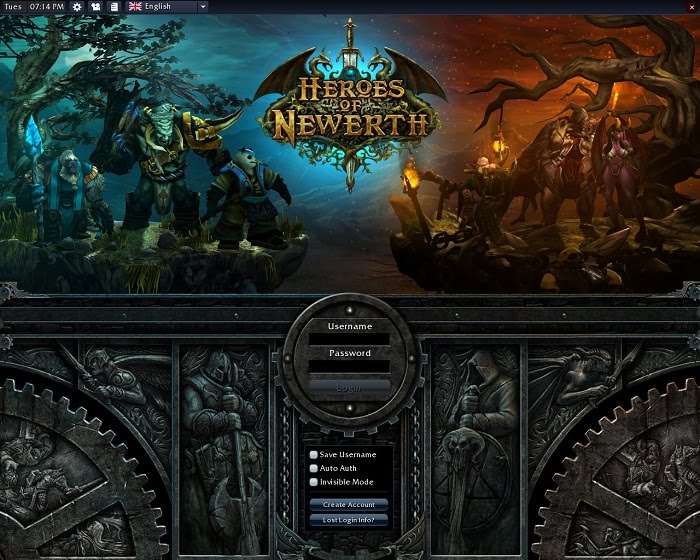Expand the language dropdown arrow

click(x=203, y=7)
